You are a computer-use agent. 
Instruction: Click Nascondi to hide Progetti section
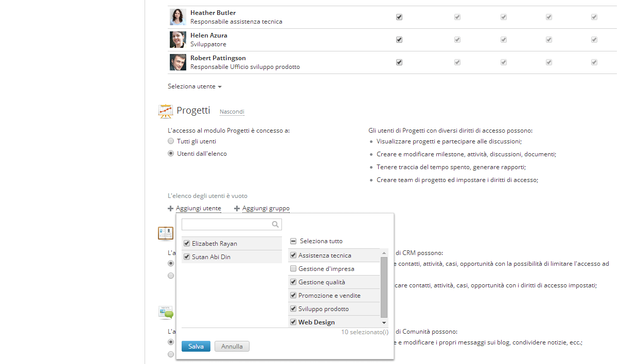(232, 112)
